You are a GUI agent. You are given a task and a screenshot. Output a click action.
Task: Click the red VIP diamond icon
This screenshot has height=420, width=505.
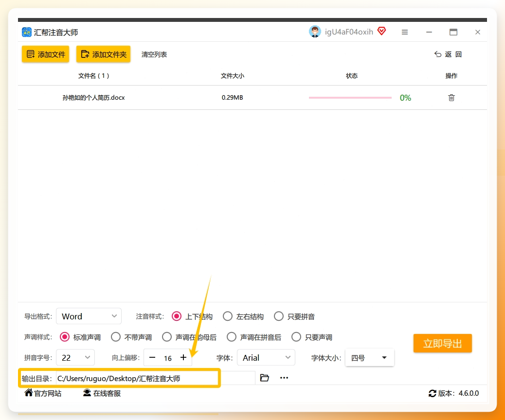tap(381, 31)
